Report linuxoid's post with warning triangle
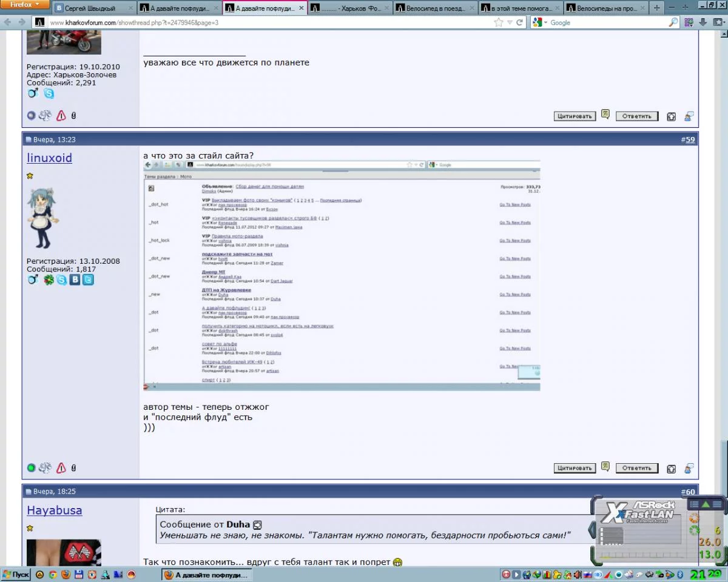 click(x=61, y=468)
